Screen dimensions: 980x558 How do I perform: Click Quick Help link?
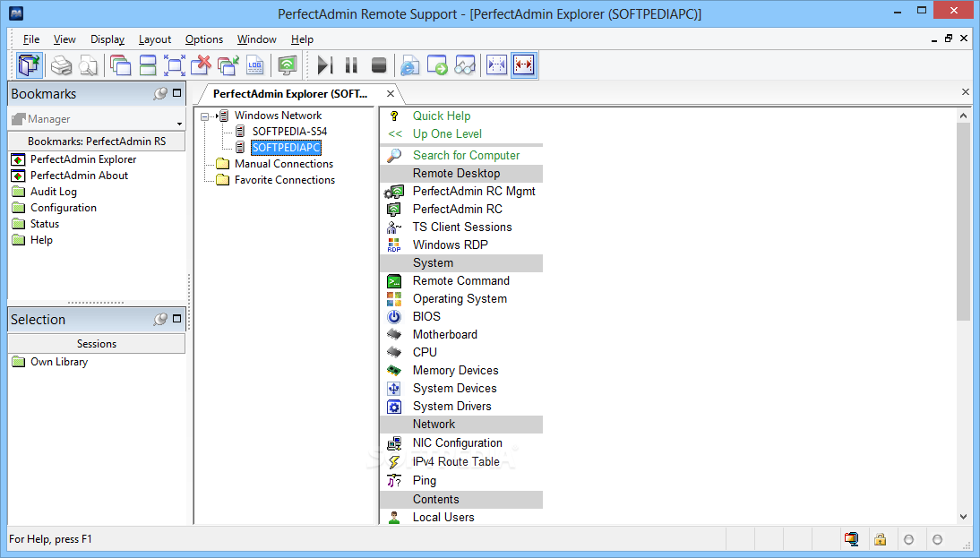[442, 116]
